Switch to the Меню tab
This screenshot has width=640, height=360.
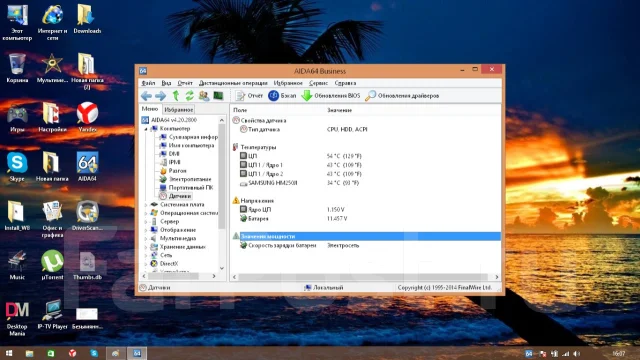pos(150,109)
